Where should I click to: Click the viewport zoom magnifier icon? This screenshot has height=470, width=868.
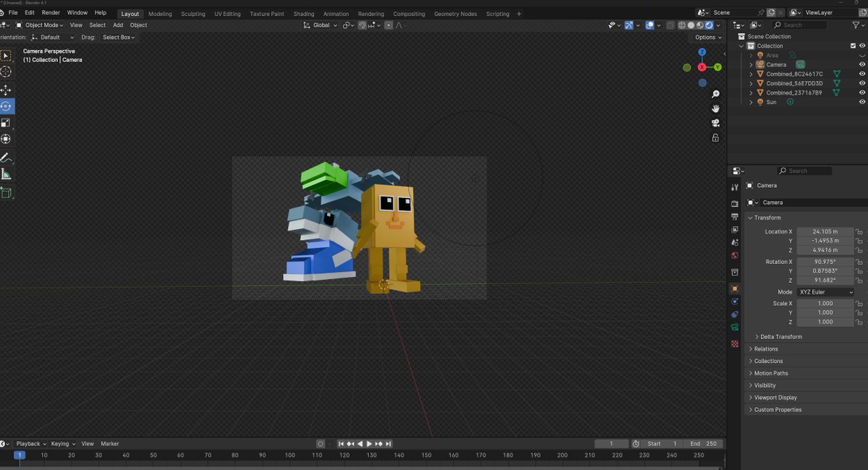pos(715,94)
